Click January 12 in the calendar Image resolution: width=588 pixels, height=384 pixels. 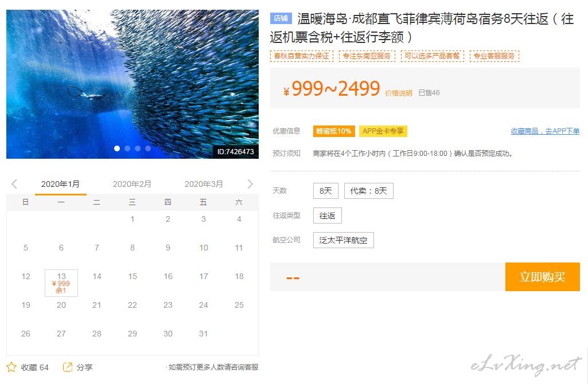[25, 276]
